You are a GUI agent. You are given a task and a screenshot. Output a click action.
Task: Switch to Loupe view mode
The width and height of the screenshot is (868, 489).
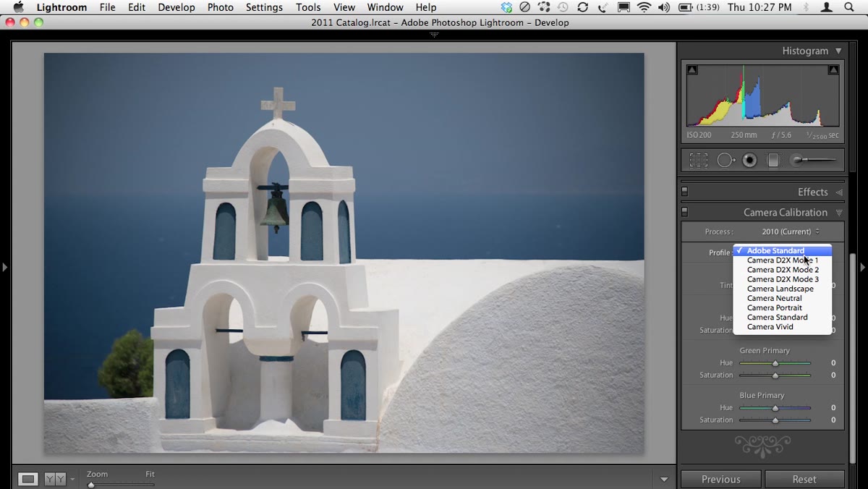28,479
